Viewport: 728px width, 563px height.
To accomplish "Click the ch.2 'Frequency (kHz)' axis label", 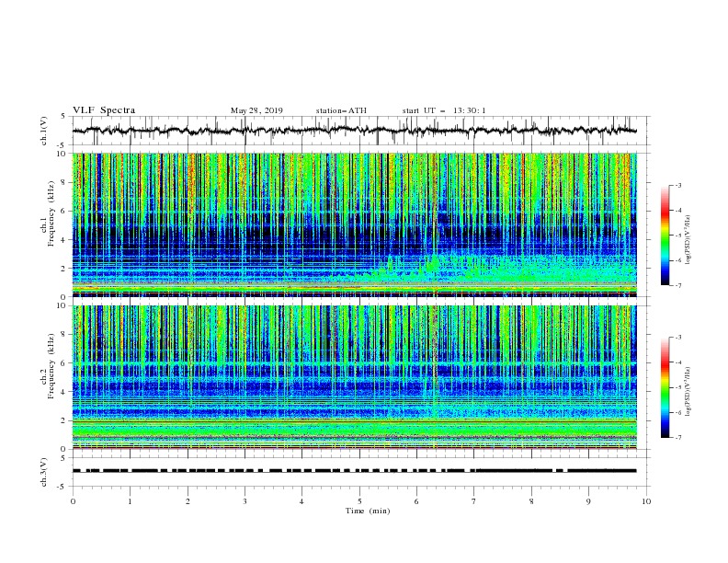I will pyautogui.click(x=51, y=365).
